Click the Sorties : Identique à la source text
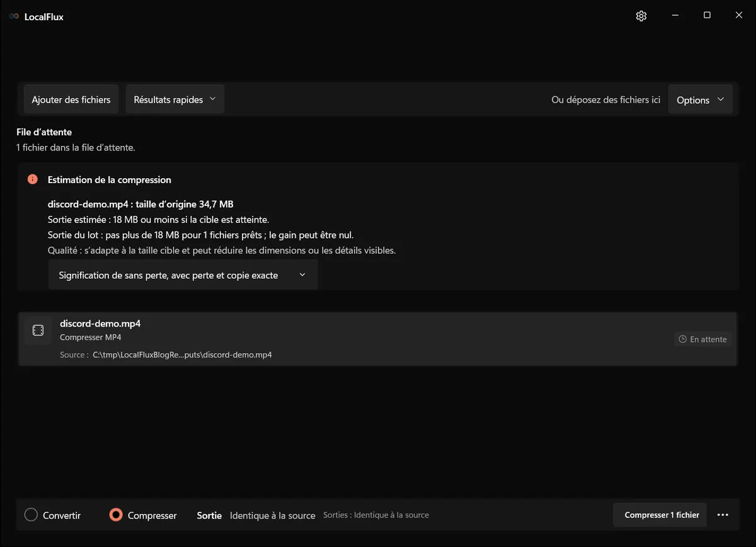Screen dimensions: 756x547 coord(376,515)
